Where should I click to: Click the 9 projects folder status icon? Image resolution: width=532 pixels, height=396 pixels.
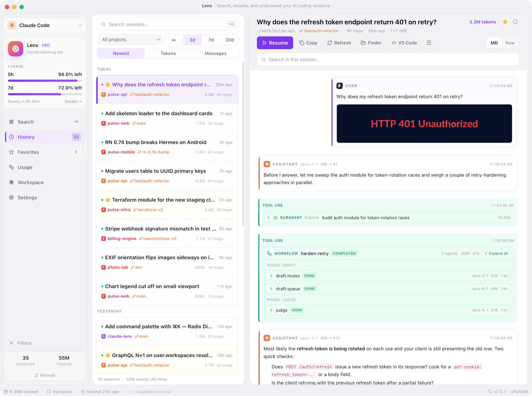coord(49,392)
